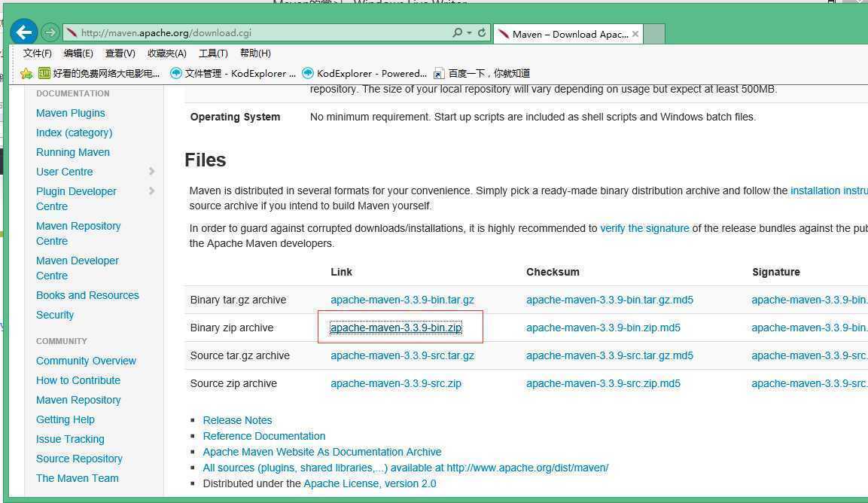The width and height of the screenshot is (868, 503).
Task: Click the search magnifier icon in address bar
Action: (x=457, y=32)
